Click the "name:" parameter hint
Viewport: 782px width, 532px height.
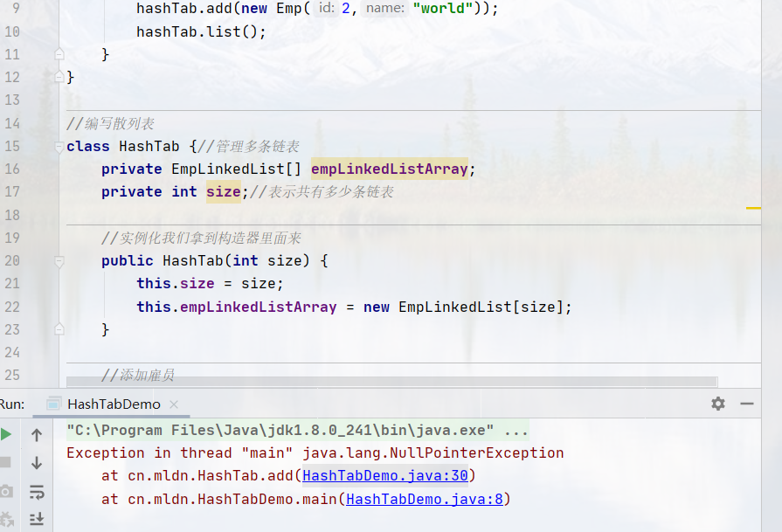pos(385,9)
